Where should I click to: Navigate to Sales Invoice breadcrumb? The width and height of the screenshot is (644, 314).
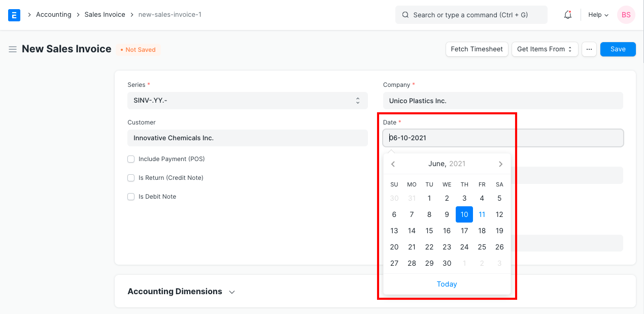(x=105, y=14)
